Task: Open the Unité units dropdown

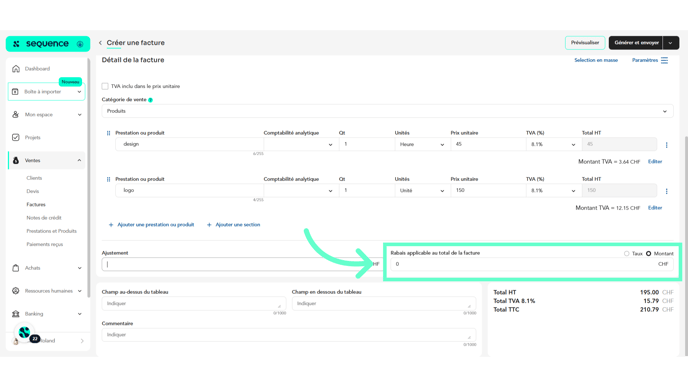Action: [x=422, y=191]
